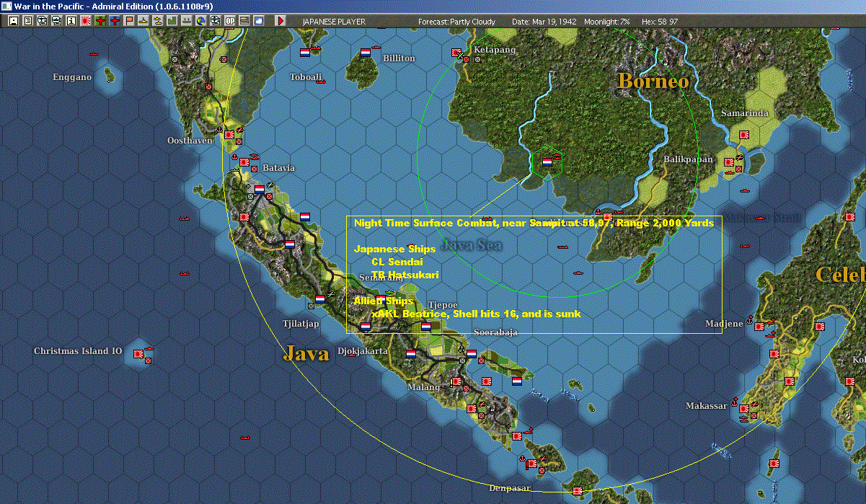Viewport: 866px width, 504px height.
Task: Select the Japanese unit at Malang
Action: pos(456,381)
